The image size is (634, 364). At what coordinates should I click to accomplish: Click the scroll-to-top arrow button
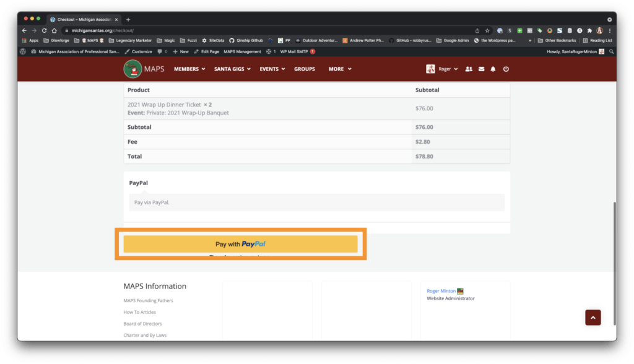point(593,318)
